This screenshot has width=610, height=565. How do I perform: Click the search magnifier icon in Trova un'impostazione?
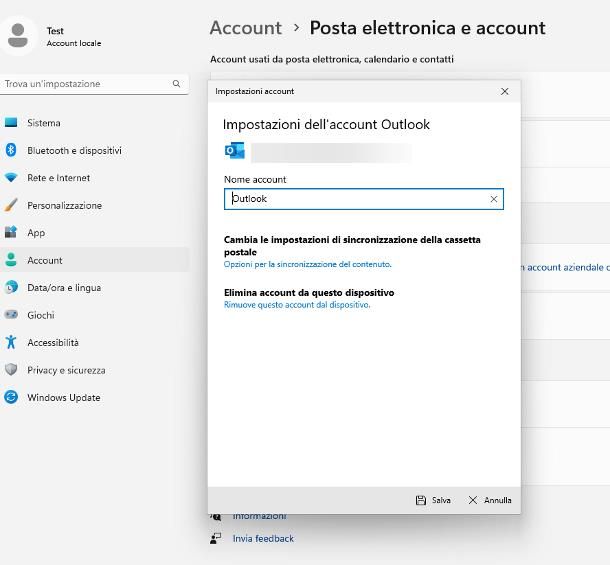[176, 84]
